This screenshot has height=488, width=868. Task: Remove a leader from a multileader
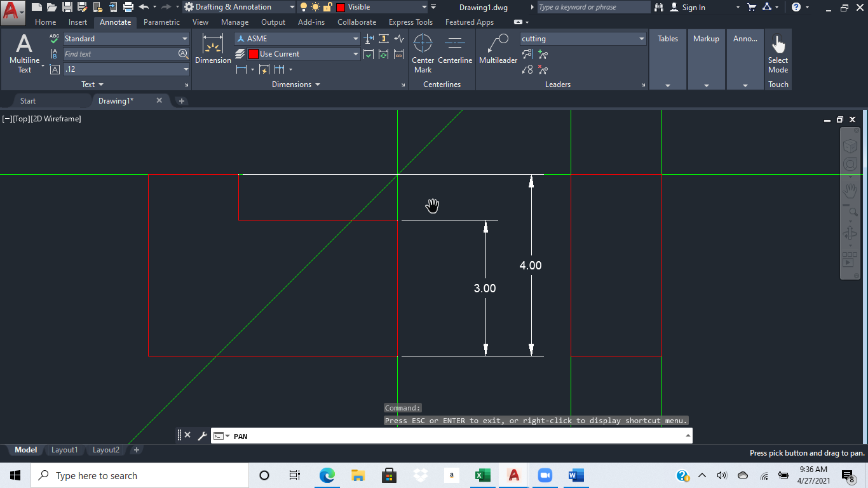[x=541, y=70]
